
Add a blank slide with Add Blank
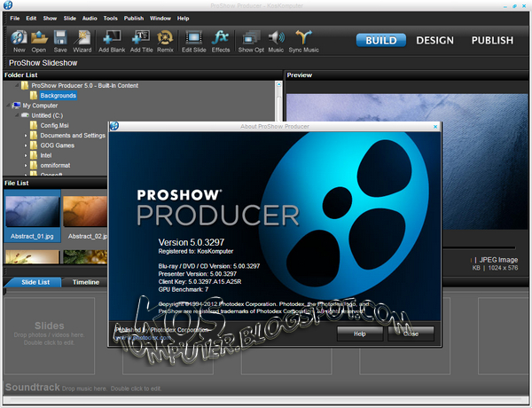point(112,41)
